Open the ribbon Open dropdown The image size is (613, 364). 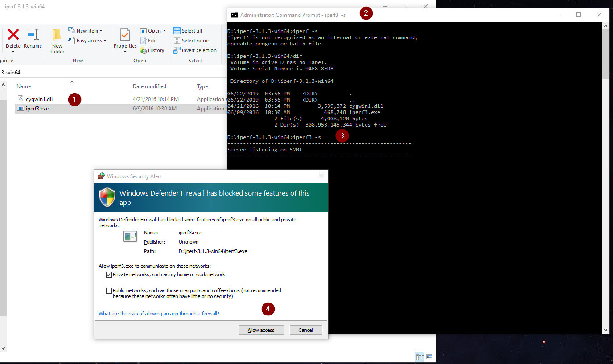[x=152, y=31]
